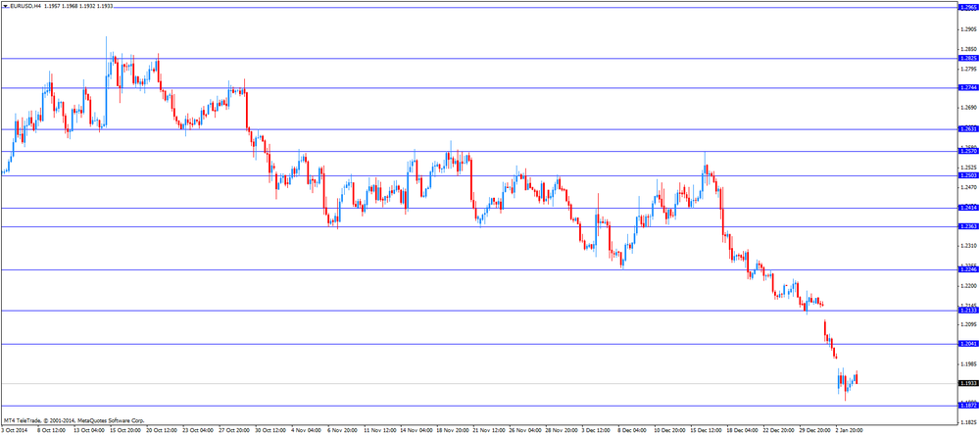Select the 1.2246 horizontal level label
The height and width of the screenshot is (435, 980).
point(967,269)
